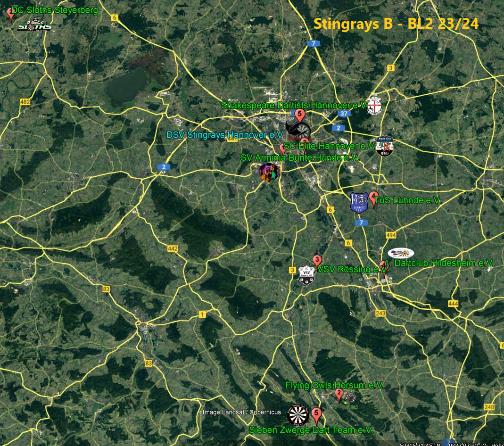This screenshot has height=446, width=504.
Task: Open the Sieben Zwerge Dart Team label
Action: tap(311, 429)
